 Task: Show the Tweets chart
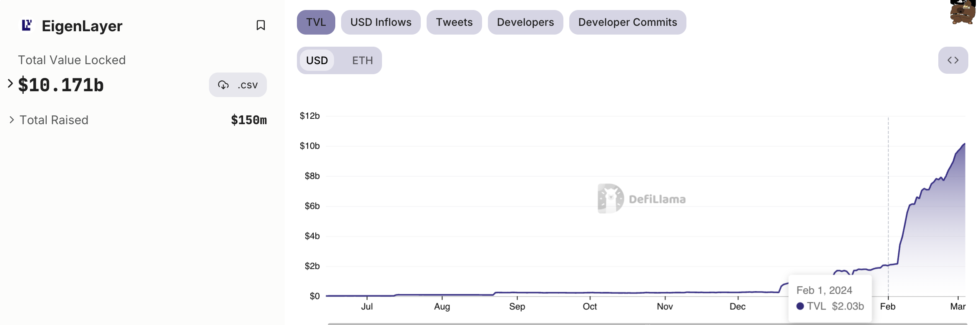click(x=454, y=22)
